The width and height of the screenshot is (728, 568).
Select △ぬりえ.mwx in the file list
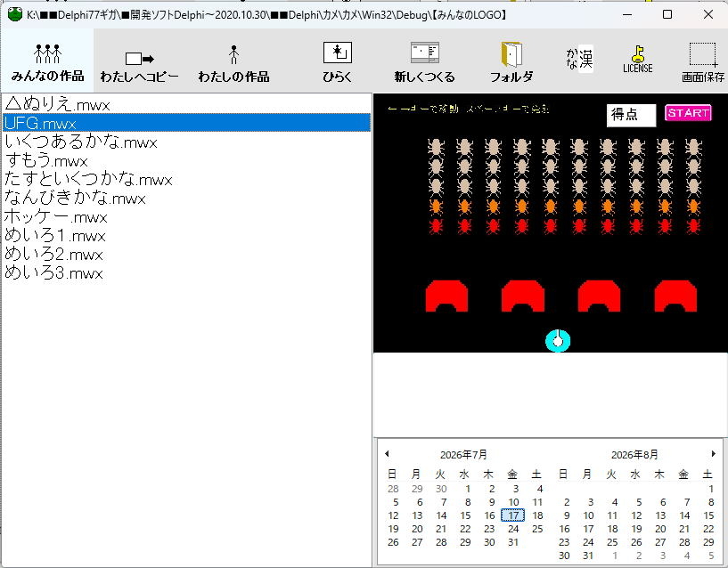point(186,104)
